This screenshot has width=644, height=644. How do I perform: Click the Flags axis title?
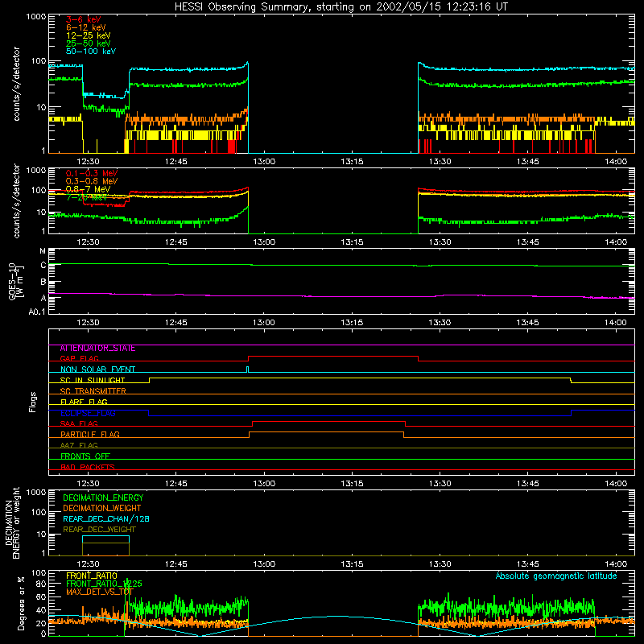[x=33, y=402]
